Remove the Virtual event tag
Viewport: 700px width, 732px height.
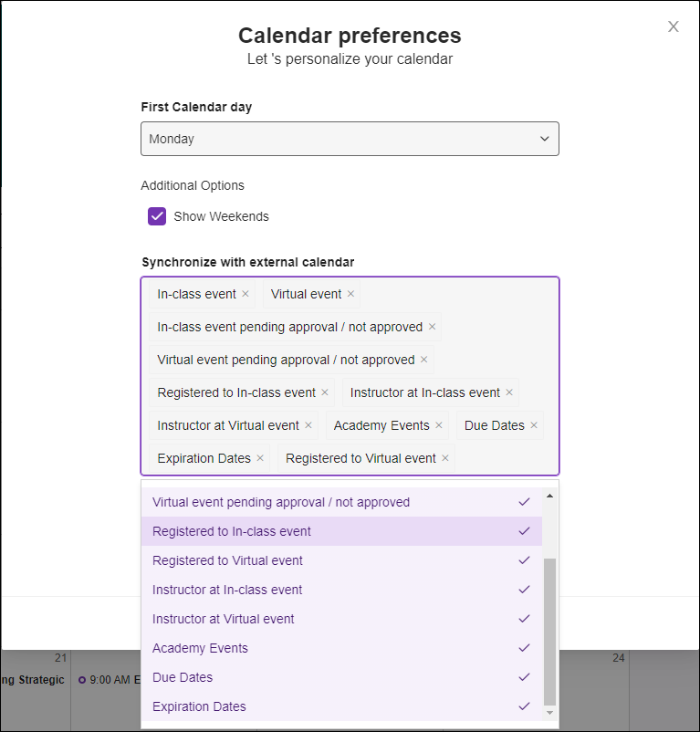point(350,294)
